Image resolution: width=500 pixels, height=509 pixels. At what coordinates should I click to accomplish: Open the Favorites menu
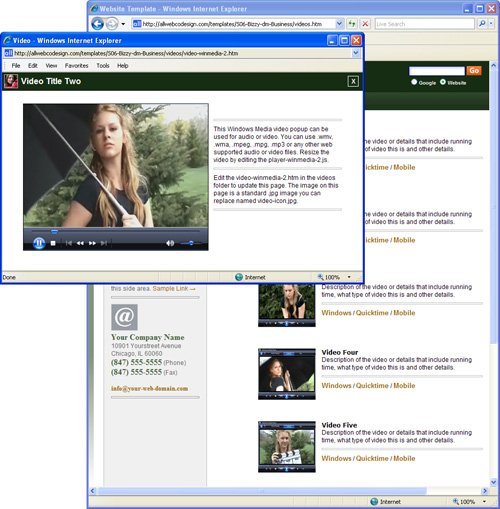[77, 66]
